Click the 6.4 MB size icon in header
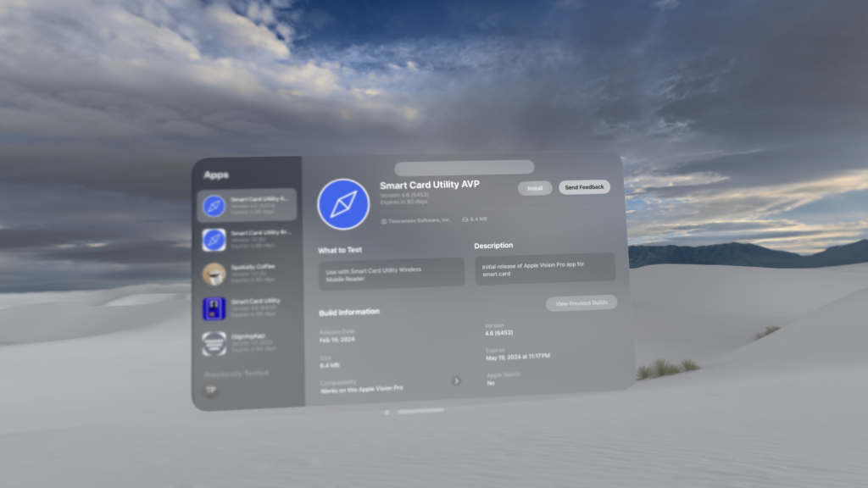Viewport: 868px width, 488px height. [x=465, y=219]
